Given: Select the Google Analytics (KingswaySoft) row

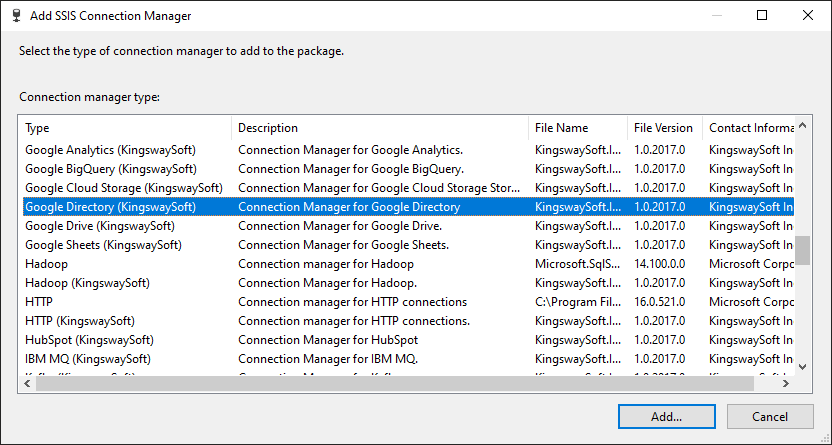Looking at the screenshot, I should pyautogui.click(x=407, y=150).
